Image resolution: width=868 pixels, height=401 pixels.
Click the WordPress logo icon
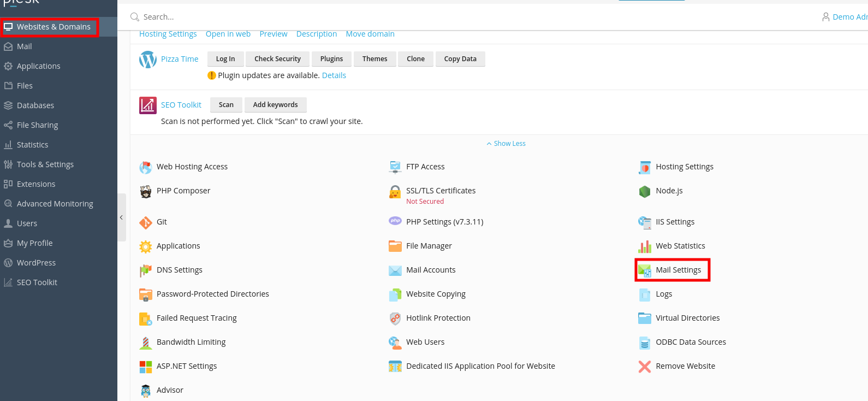148,60
